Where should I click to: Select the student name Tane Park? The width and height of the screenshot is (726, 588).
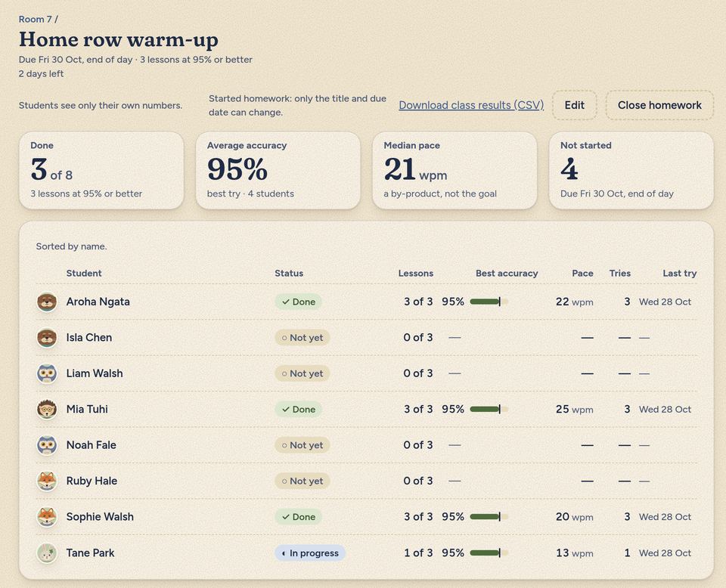click(90, 552)
